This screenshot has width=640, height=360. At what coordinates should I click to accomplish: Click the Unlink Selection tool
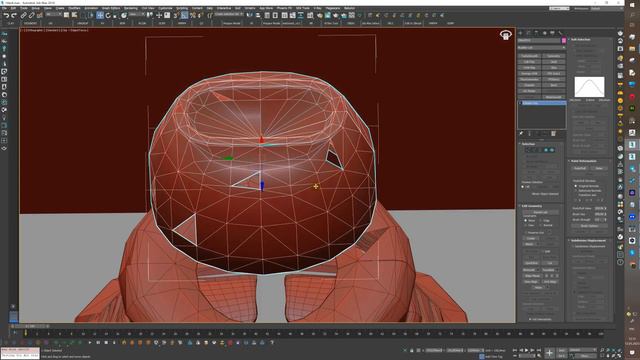pos(31,16)
